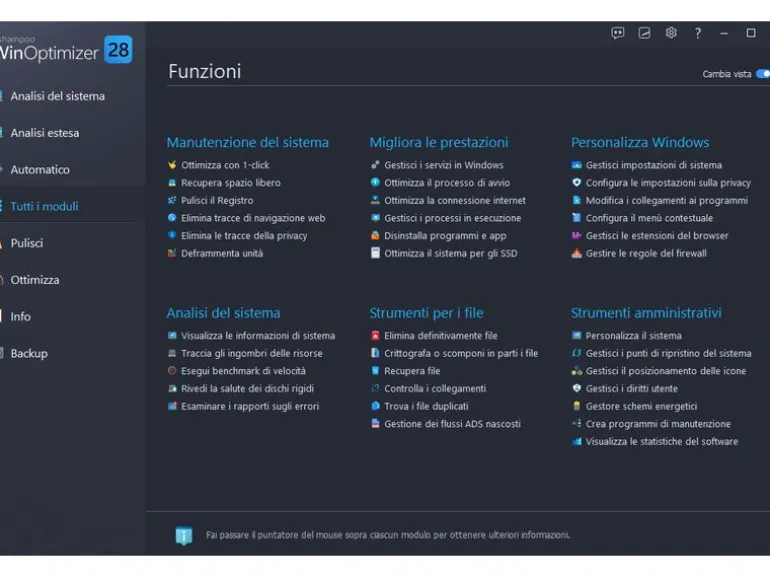Open Crittografa o scomponi in parti i file
This screenshot has height=578, width=770.
[461, 354]
